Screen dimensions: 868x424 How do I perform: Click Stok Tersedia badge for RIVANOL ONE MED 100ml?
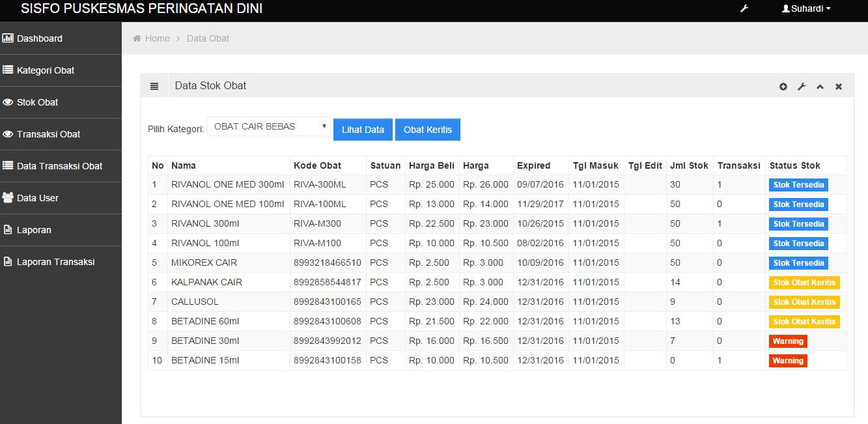(x=799, y=205)
